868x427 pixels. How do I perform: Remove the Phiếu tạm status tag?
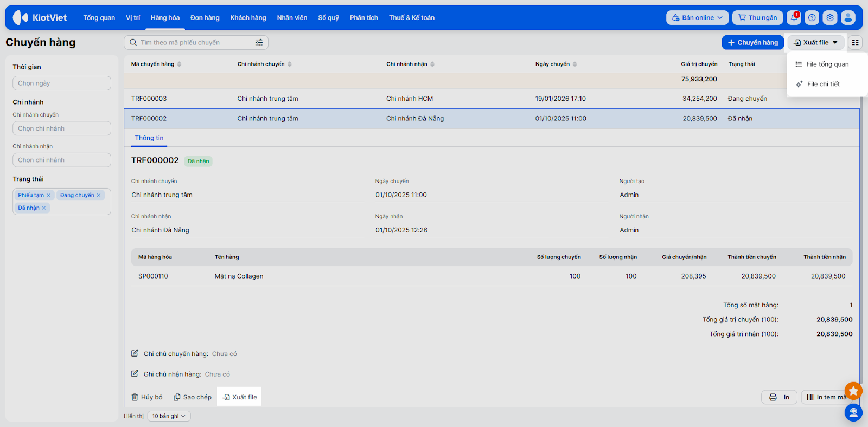click(48, 195)
